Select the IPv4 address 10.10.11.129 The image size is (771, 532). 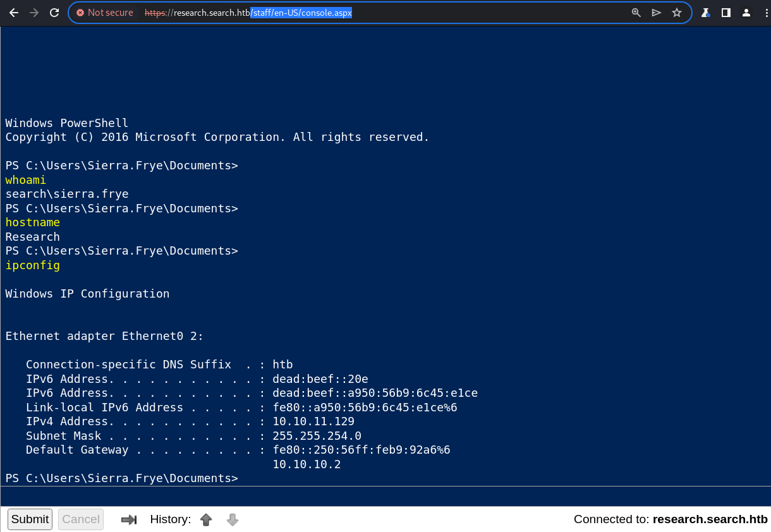point(313,421)
